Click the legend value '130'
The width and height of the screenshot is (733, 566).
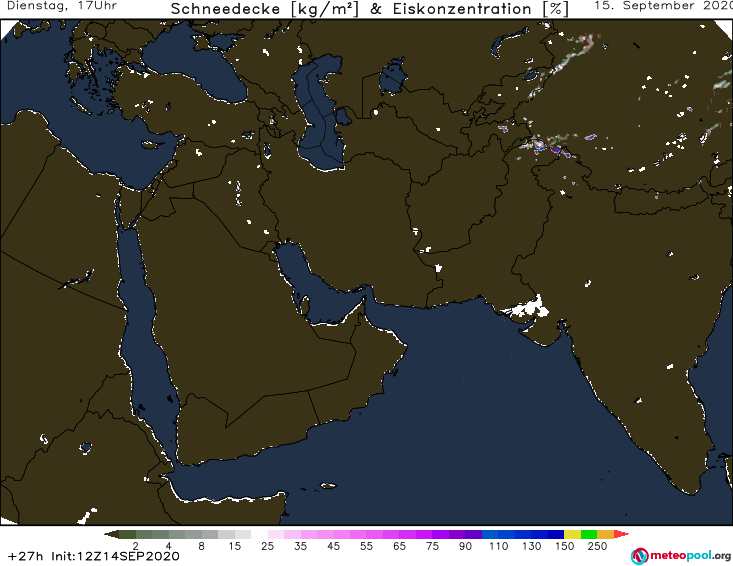tap(532, 546)
